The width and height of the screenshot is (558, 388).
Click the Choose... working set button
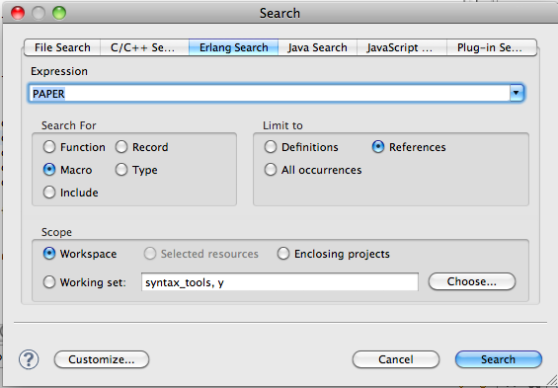pos(472,282)
